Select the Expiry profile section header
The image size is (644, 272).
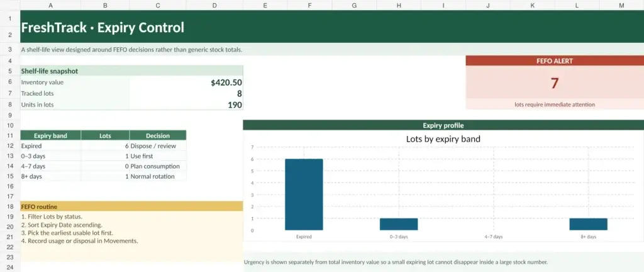[x=443, y=125]
